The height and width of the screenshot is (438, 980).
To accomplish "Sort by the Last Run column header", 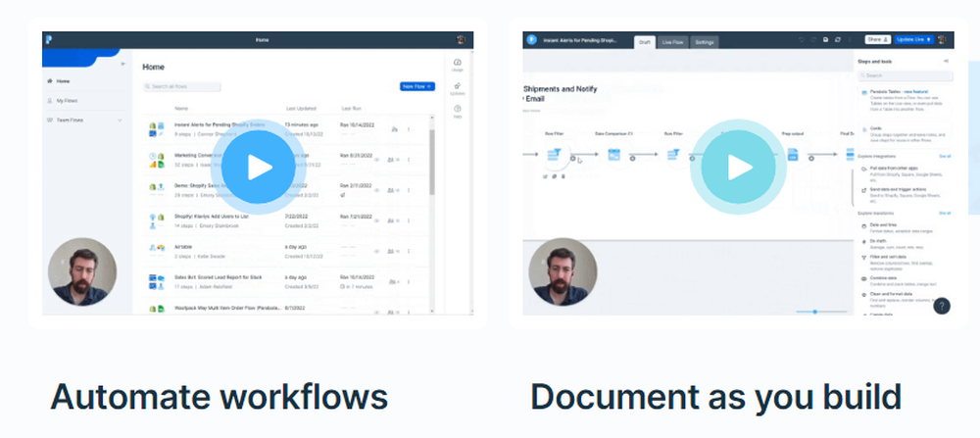I will tap(351, 109).
